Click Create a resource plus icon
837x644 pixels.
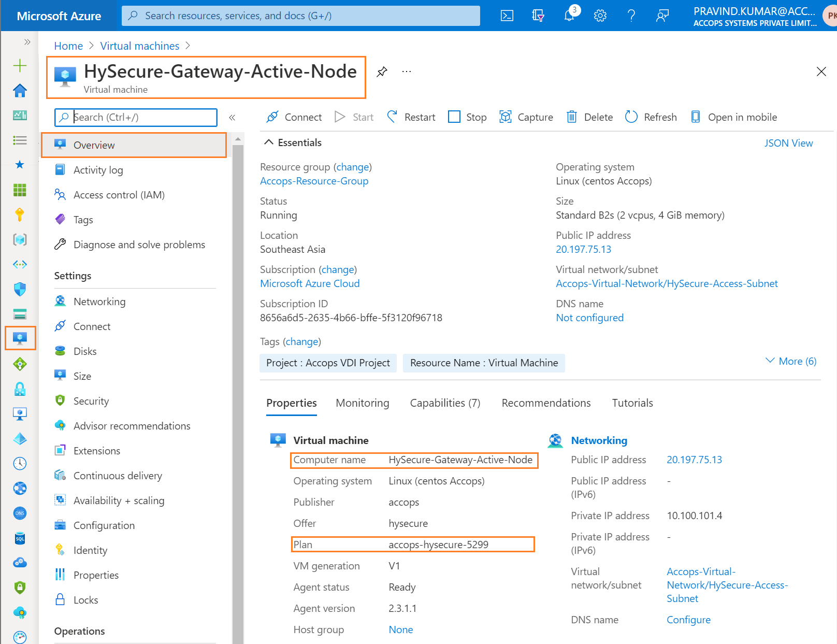(20, 65)
